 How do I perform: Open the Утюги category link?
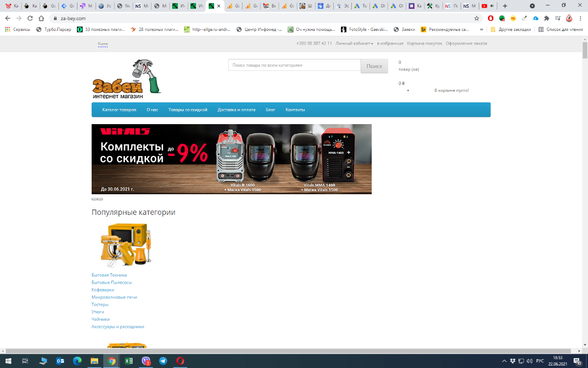tap(98, 312)
